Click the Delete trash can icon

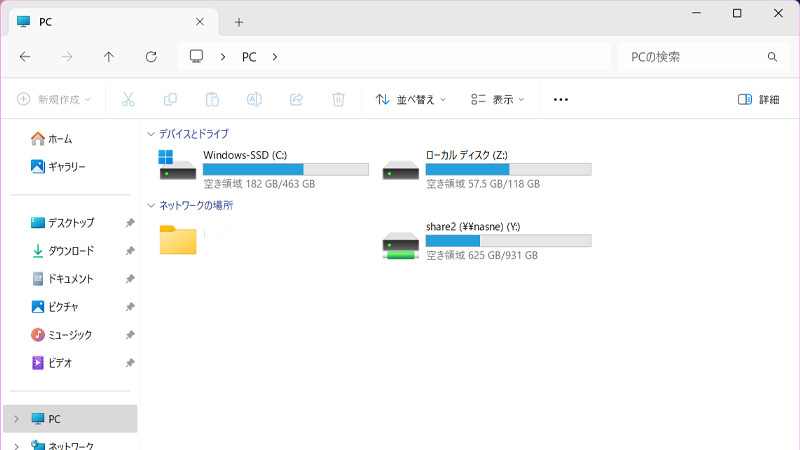(338, 99)
